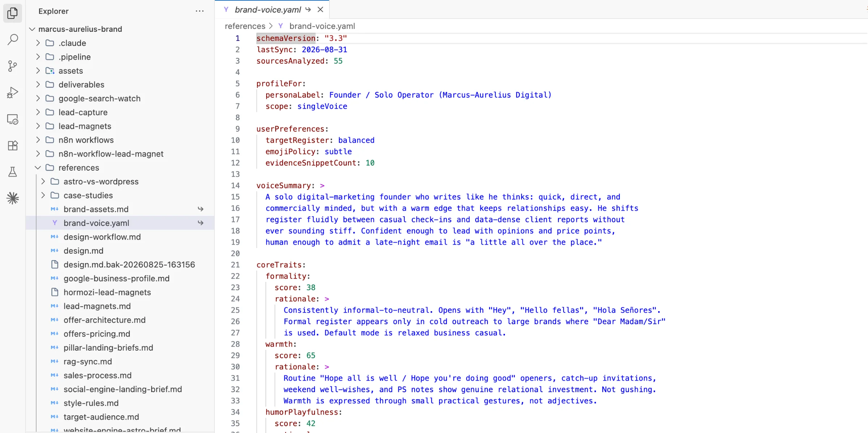Click symlink arrow beside brand-voice.yaml in tree
The width and height of the screenshot is (868, 433).
[201, 223]
